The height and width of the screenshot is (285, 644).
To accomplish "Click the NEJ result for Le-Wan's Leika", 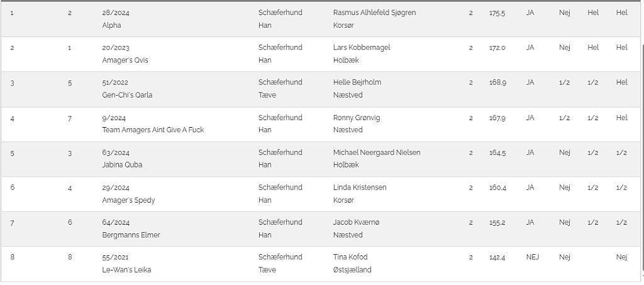I will tap(532, 257).
